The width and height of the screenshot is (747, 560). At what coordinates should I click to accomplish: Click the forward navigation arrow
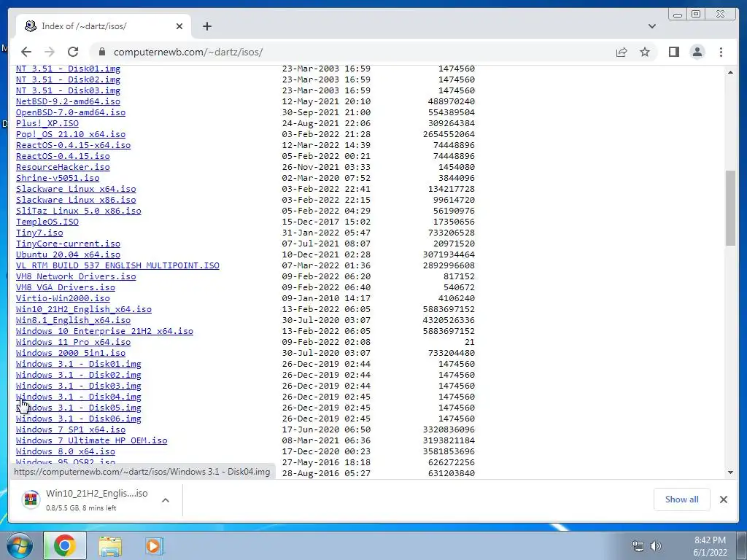(50, 52)
